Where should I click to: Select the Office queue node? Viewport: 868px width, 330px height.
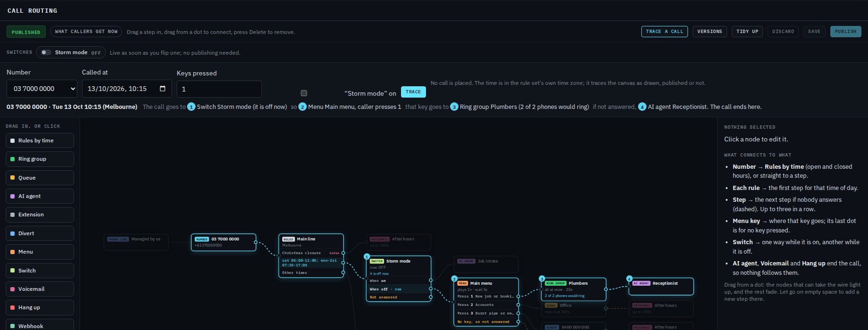coord(573,308)
